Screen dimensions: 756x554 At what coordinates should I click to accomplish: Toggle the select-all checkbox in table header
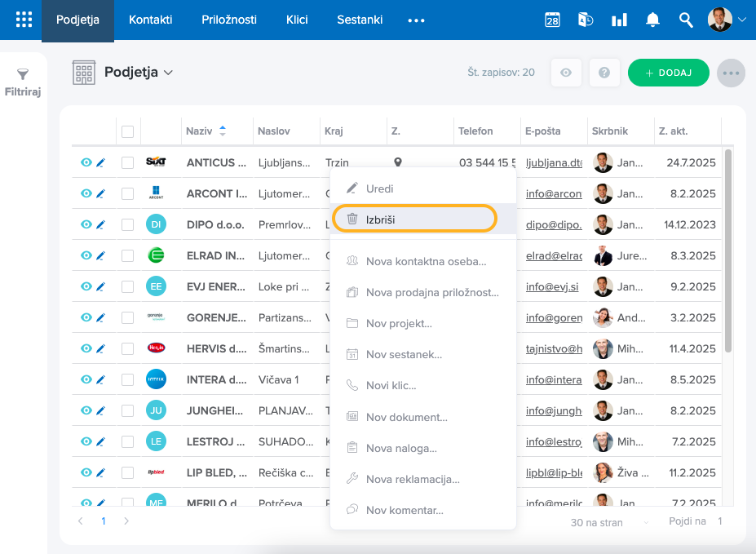pos(127,131)
